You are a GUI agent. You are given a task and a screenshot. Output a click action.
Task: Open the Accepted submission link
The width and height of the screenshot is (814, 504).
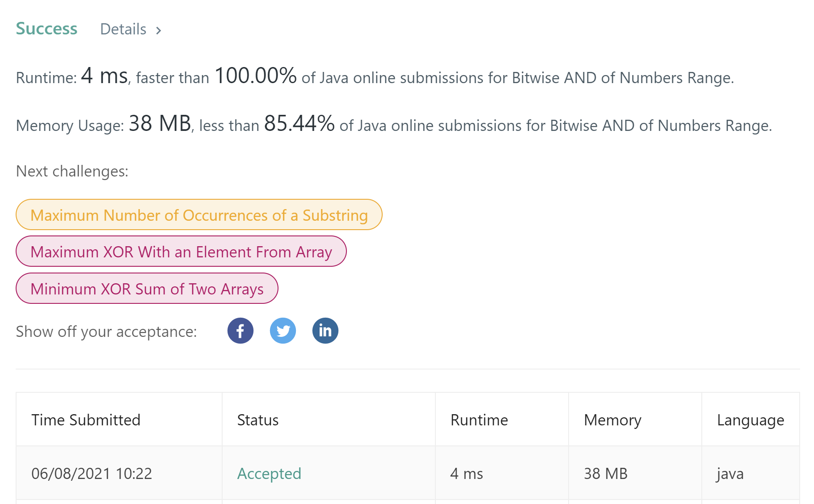269,474
